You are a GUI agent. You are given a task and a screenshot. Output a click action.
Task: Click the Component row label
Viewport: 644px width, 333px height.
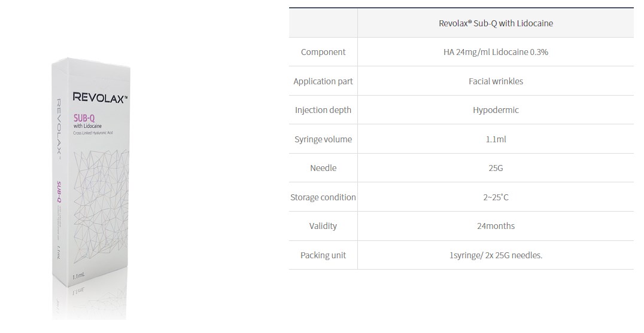323,52
